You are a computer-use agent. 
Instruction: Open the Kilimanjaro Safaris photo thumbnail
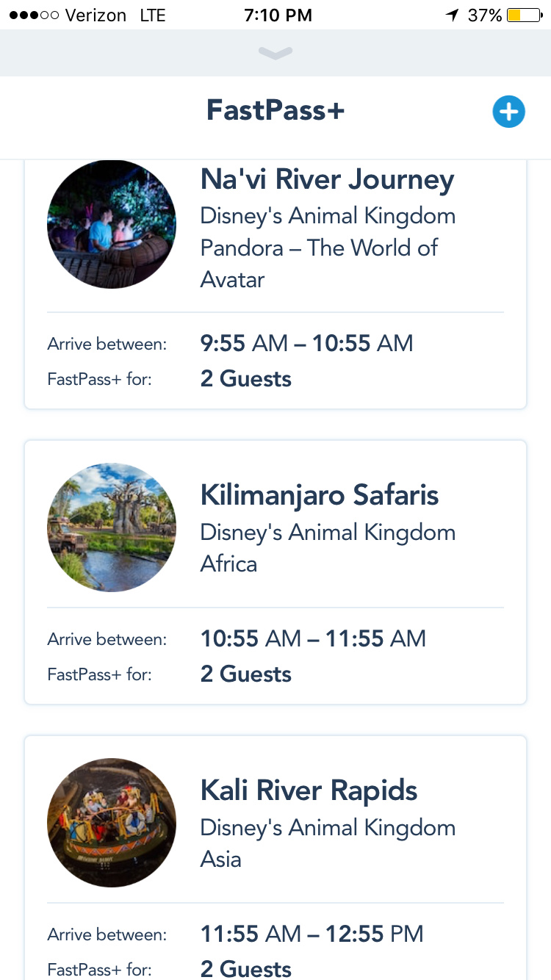coord(112,527)
